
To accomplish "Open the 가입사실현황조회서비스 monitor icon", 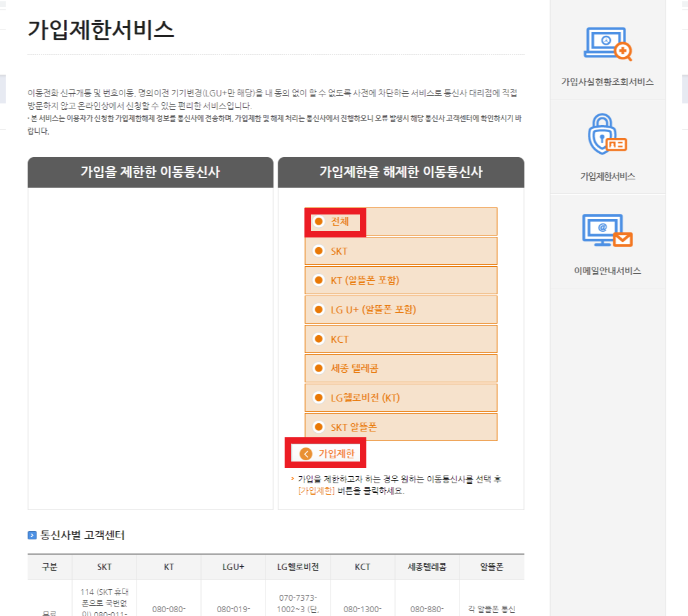I will click(608, 44).
